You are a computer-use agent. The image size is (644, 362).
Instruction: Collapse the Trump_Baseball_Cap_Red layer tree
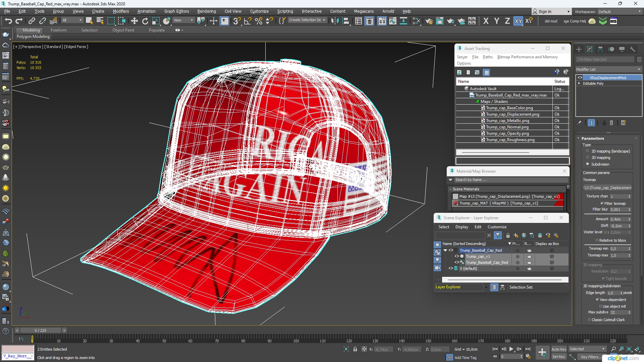point(445,250)
